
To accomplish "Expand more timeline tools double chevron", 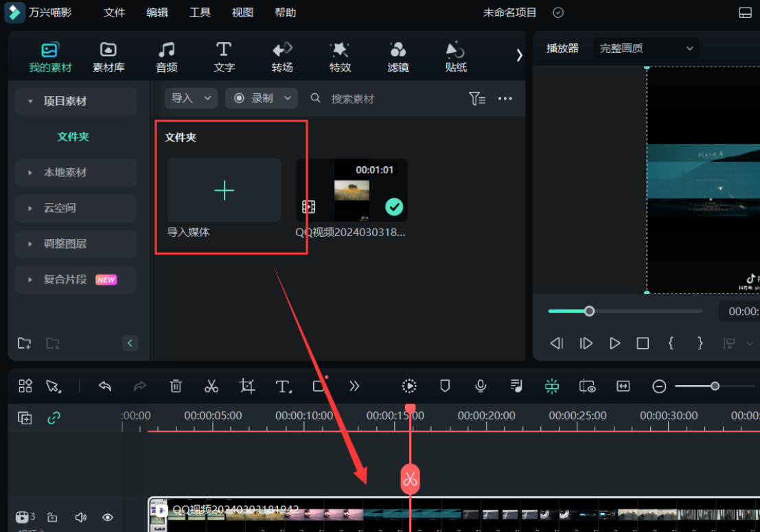I will 354,386.
